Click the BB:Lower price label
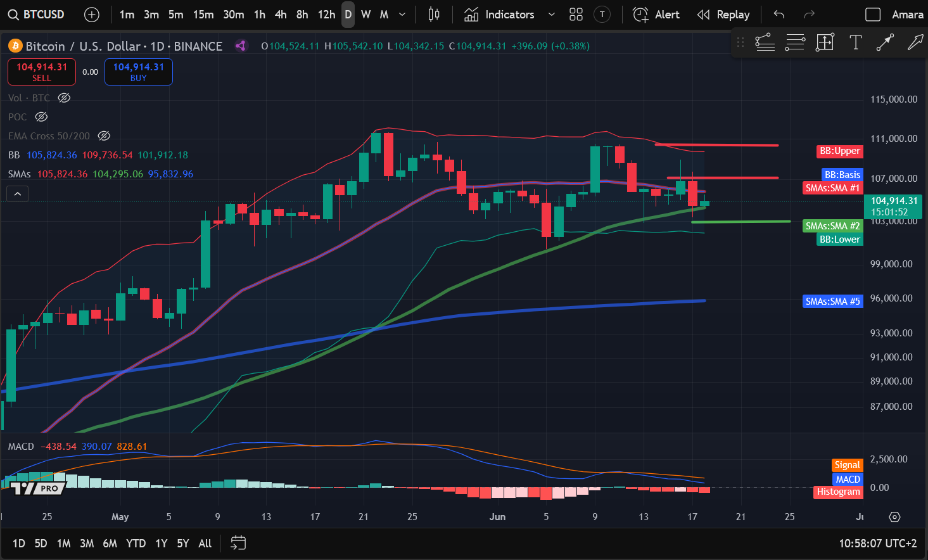 [x=839, y=239]
